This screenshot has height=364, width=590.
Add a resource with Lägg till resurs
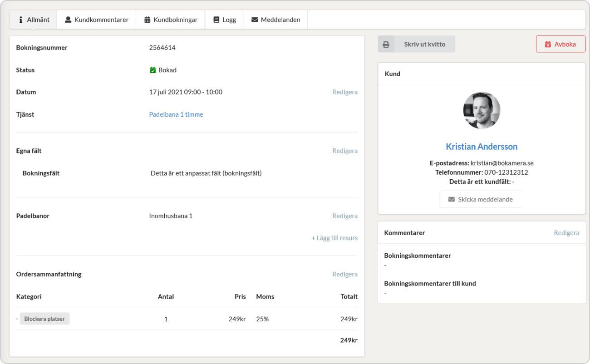[334, 238]
